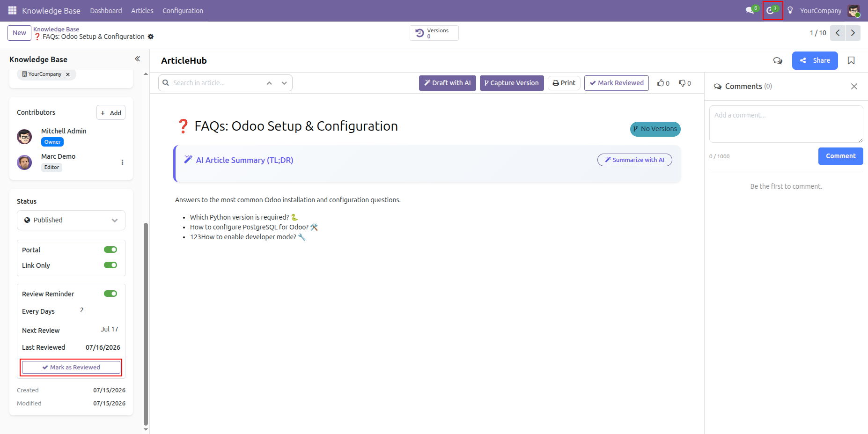Open the comments chat icon in header
This screenshot has width=868, height=434.
click(x=778, y=60)
